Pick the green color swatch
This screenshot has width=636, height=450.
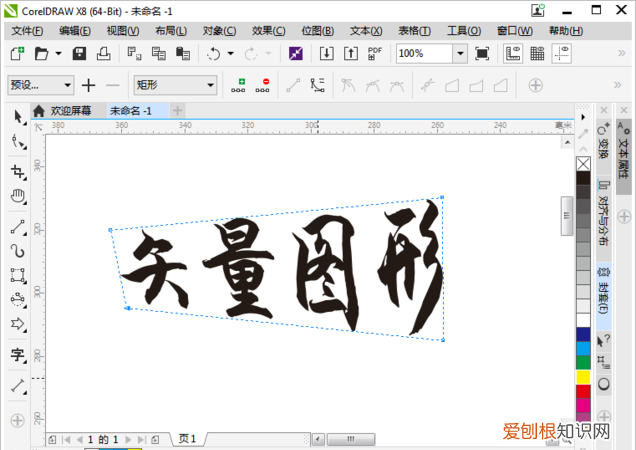[x=583, y=362]
